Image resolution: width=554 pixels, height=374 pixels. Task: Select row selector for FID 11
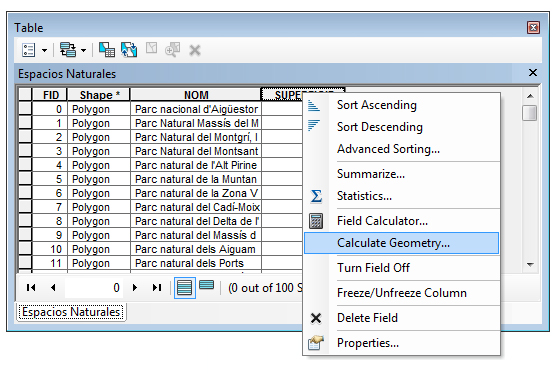coord(25,263)
